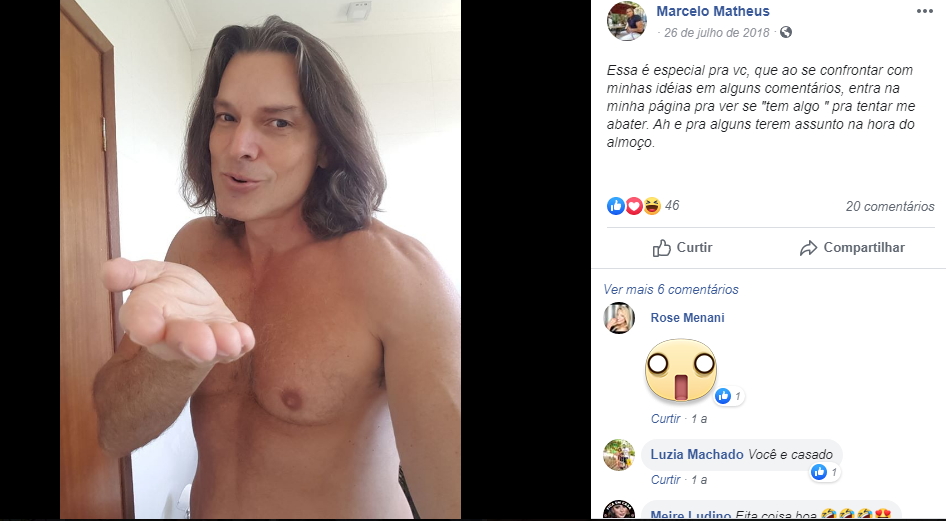Click the blue like reaction icon
Image resolution: width=946 pixels, height=521 pixels.
pyautogui.click(x=615, y=206)
